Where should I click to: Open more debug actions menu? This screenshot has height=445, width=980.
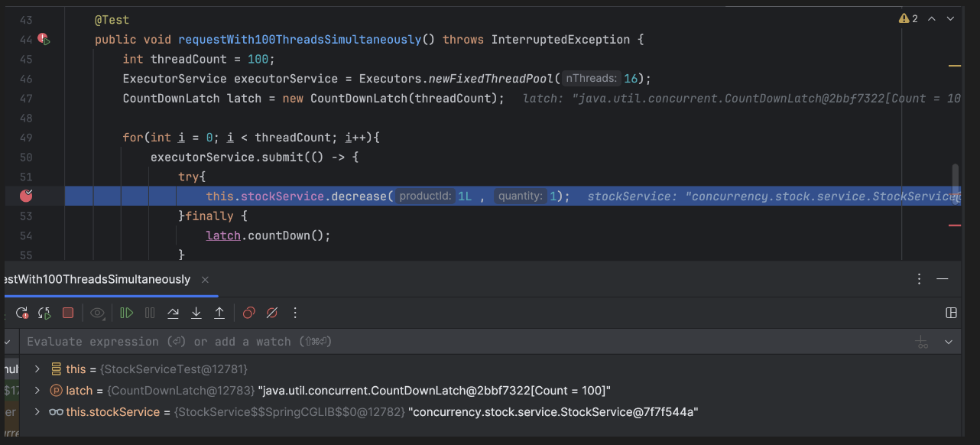[x=295, y=313]
